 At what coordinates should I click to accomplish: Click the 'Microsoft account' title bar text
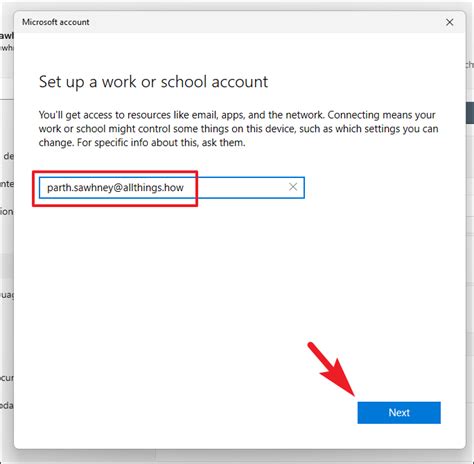[56, 22]
